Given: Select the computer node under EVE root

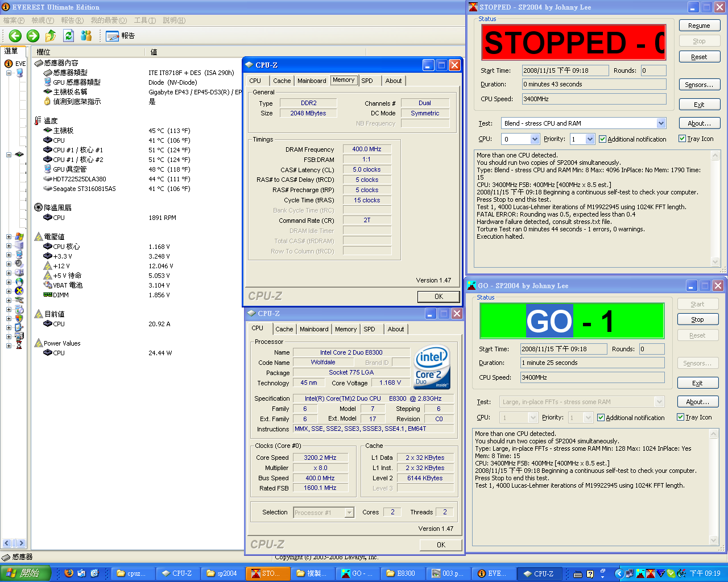Looking at the screenshot, I should pos(19,73).
